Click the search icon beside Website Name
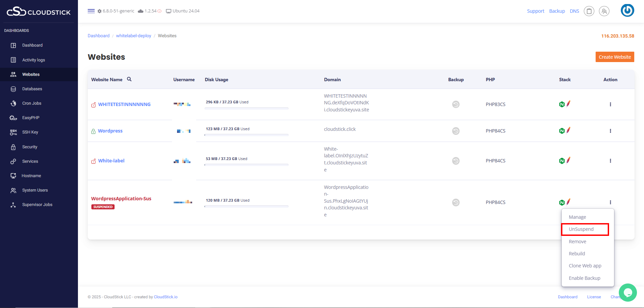Viewport: 644px width, 308px height. point(129,79)
